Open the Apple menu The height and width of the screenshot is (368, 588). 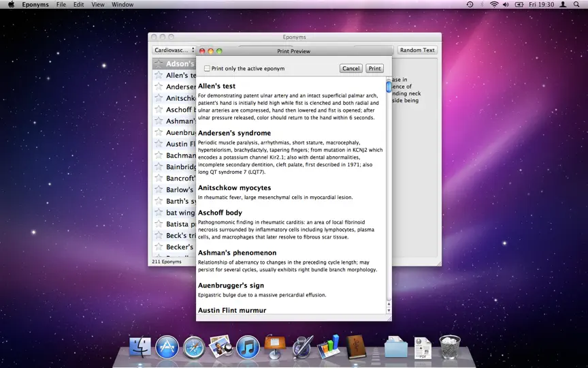click(12, 5)
